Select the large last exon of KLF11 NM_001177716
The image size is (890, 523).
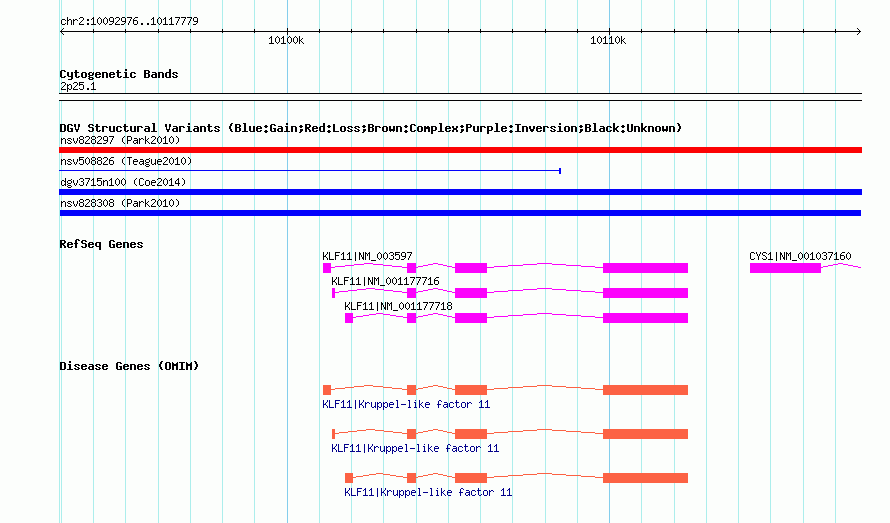(645, 293)
